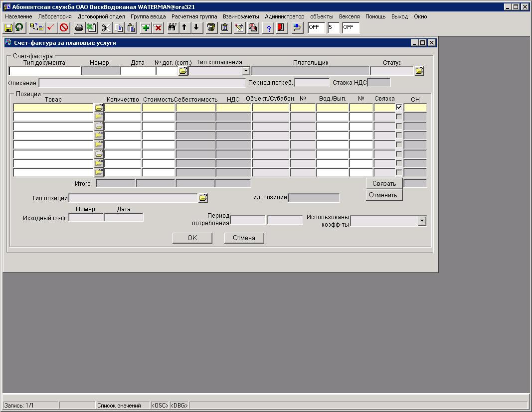Image resolution: width=532 pixels, height=412 pixels.
Task: Uncheck the checked Связка checkbox in first row
Action: [399, 107]
